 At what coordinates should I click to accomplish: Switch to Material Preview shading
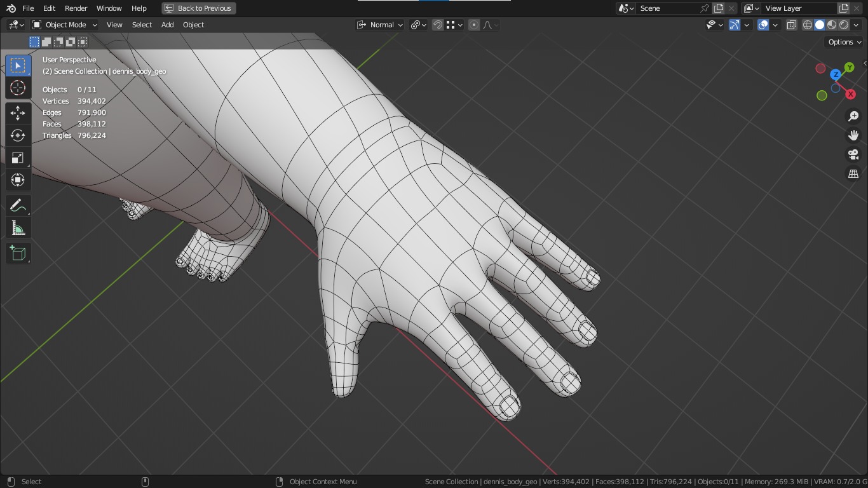pos(832,25)
